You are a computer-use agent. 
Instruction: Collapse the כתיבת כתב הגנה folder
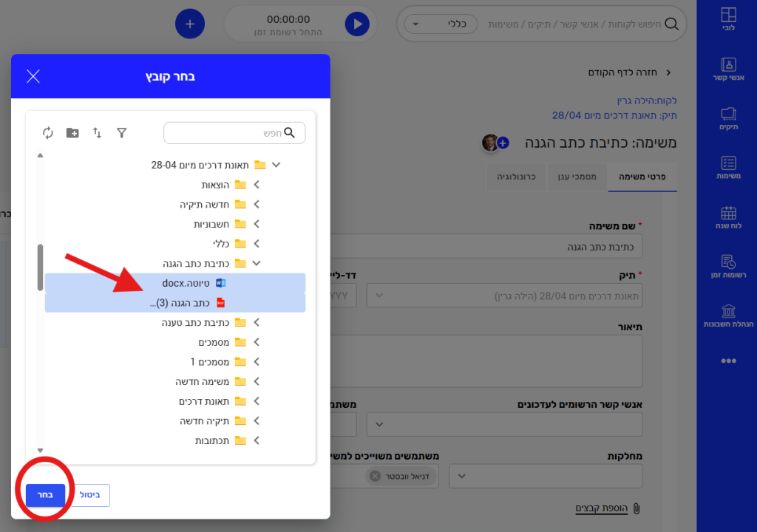[257, 262]
